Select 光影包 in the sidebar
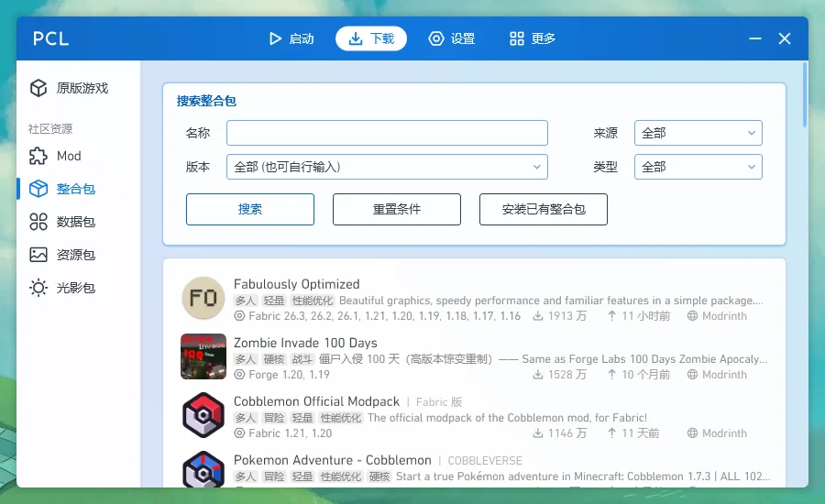The height and width of the screenshot is (504, 825). 79,288
